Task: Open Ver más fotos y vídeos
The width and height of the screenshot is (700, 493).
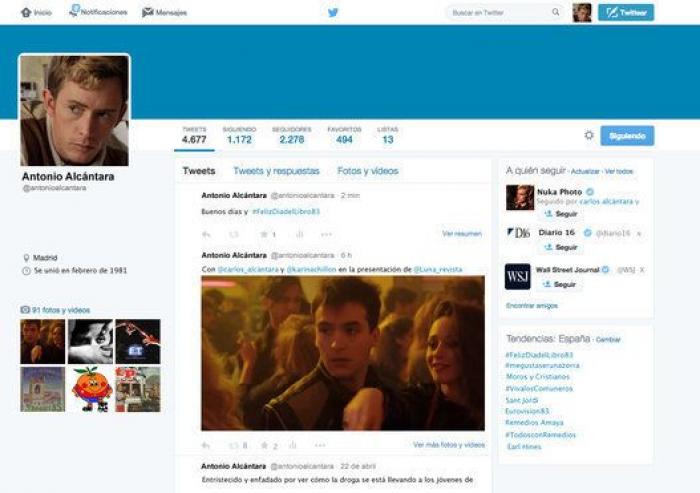Action: tap(449, 445)
